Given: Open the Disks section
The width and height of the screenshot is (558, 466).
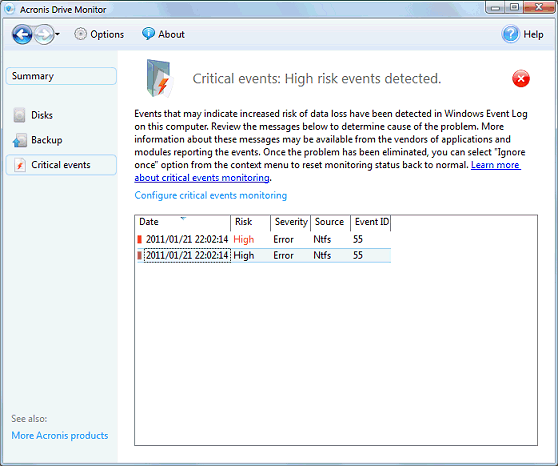Looking at the screenshot, I should 42,115.
